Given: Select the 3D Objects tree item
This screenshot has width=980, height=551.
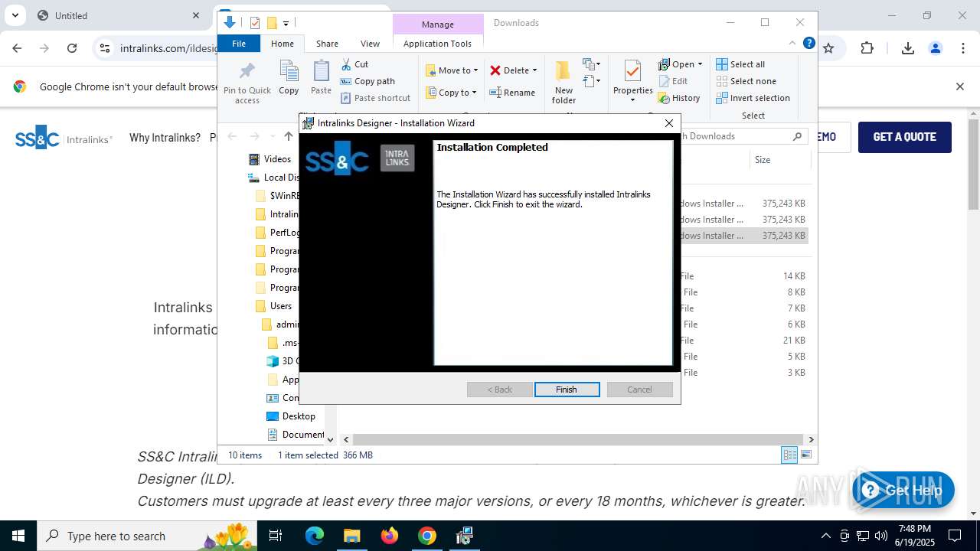Looking at the screenshot, I should point(283,361).
